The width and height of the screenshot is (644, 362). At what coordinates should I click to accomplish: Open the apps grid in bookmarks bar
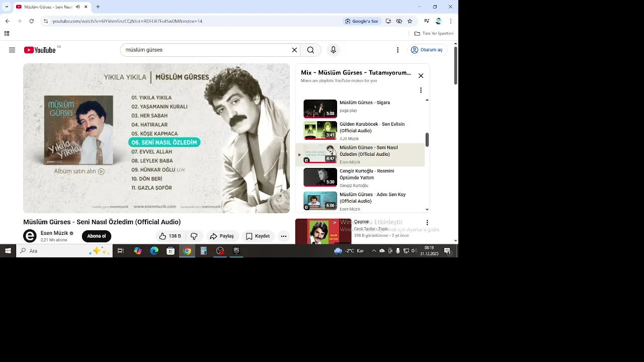click(7, 34)
